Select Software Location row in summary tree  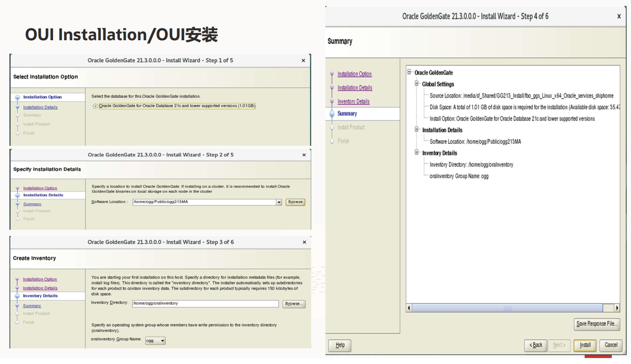coord(475,142)
